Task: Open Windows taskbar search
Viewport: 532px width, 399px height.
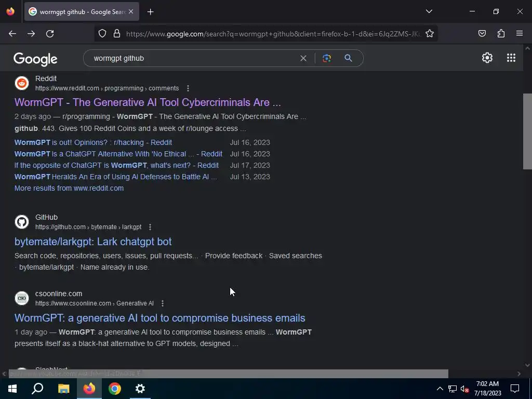Action: [37, 389]
